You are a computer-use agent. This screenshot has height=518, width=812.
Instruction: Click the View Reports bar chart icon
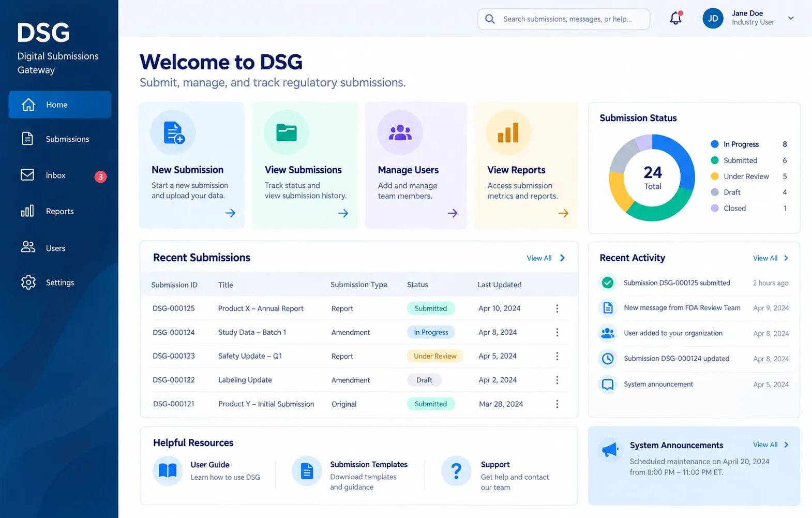(x=508, y=133)
